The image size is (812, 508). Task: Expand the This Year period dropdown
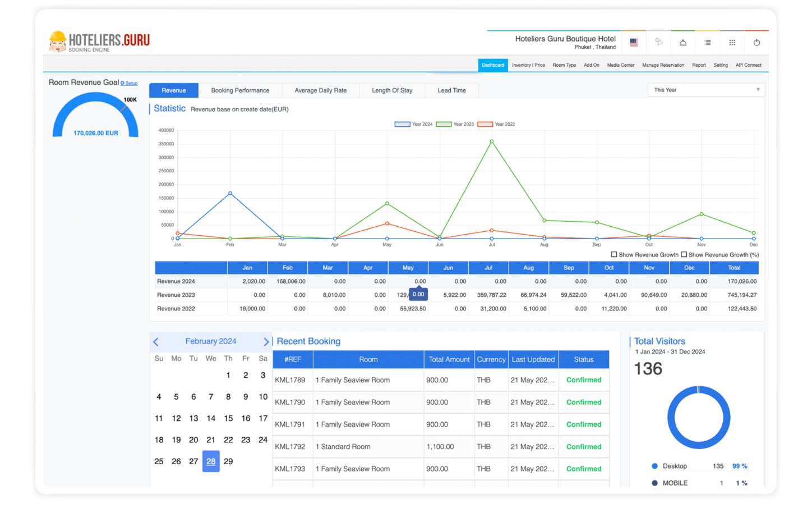pyautogui.click(x=705, y=90)
